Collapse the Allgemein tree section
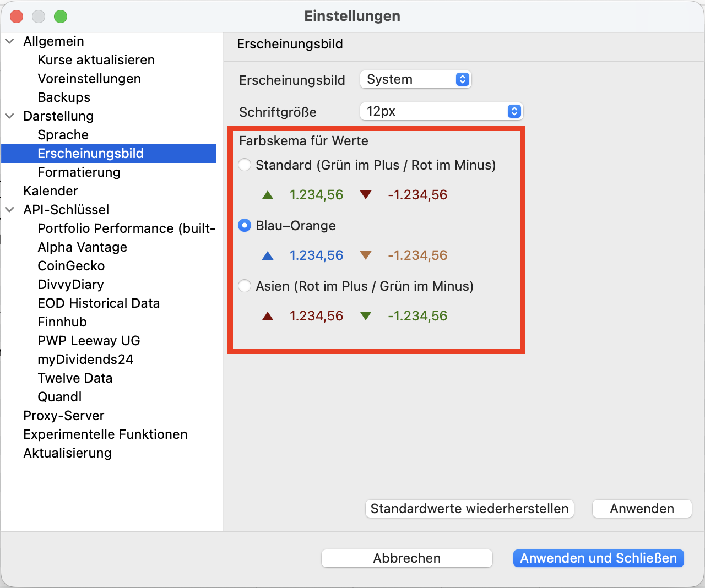The width and height of the screenshot is (705, 588). click(x=10, y=41)
